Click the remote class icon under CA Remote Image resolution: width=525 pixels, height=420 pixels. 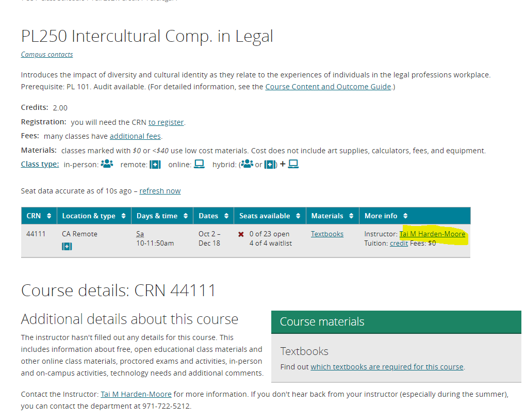(x=67, y=247)
